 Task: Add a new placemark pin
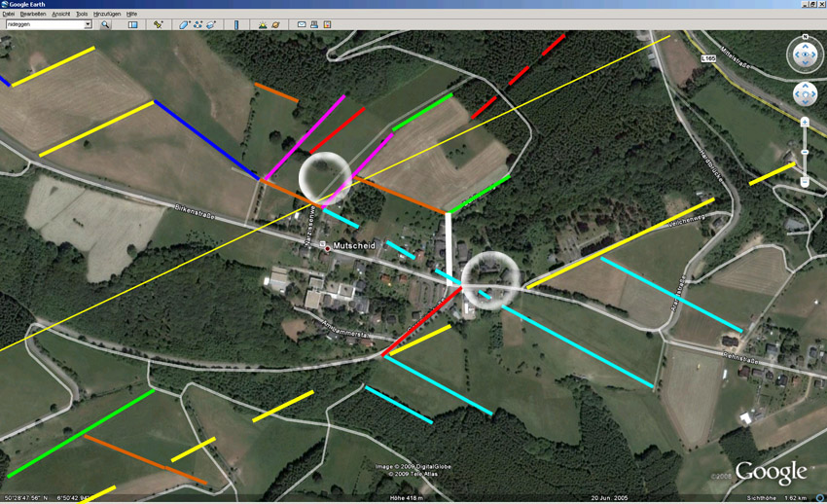pyautogui.click(x=158, y=24)
